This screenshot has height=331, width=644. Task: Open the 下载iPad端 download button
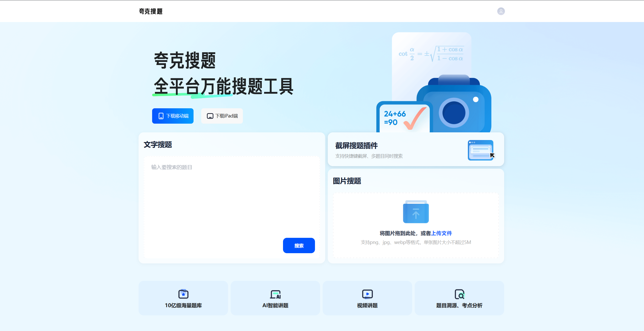(x=222, y=116)
